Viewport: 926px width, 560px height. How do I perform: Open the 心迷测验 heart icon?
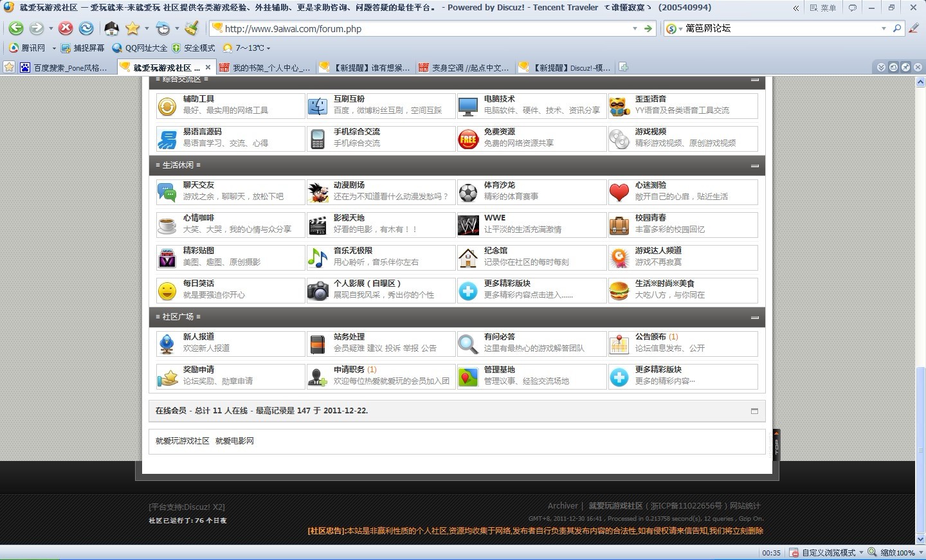619,192
